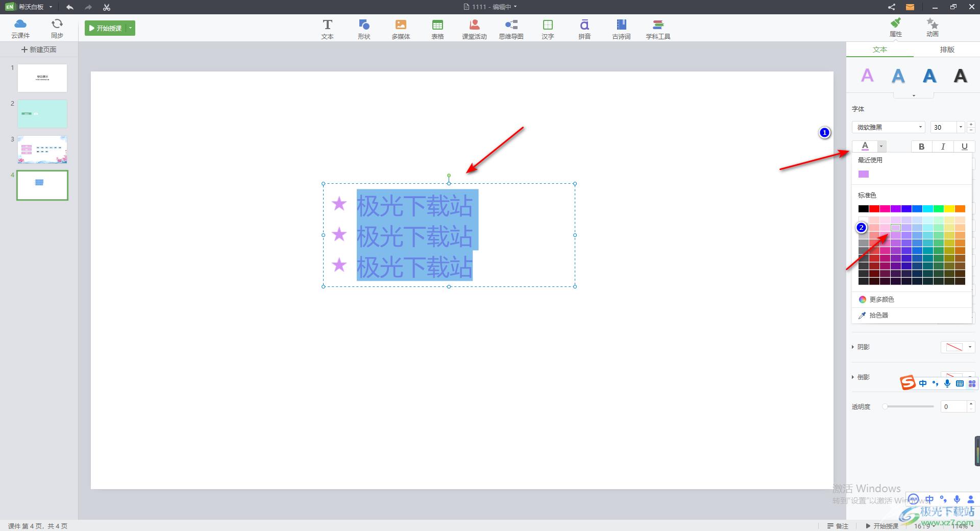Open the 希沃白板 app menu dropdown
Viewport: 980px width, 531px height.
click(x=51, y=7)
